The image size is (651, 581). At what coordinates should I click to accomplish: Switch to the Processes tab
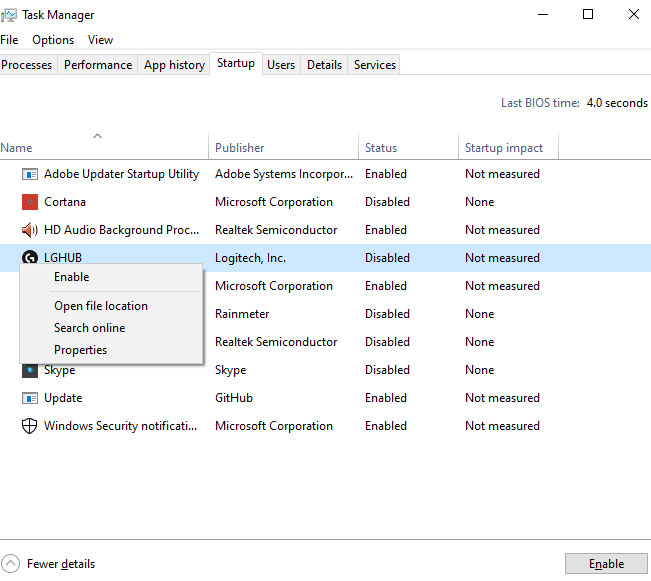point(27,65)
